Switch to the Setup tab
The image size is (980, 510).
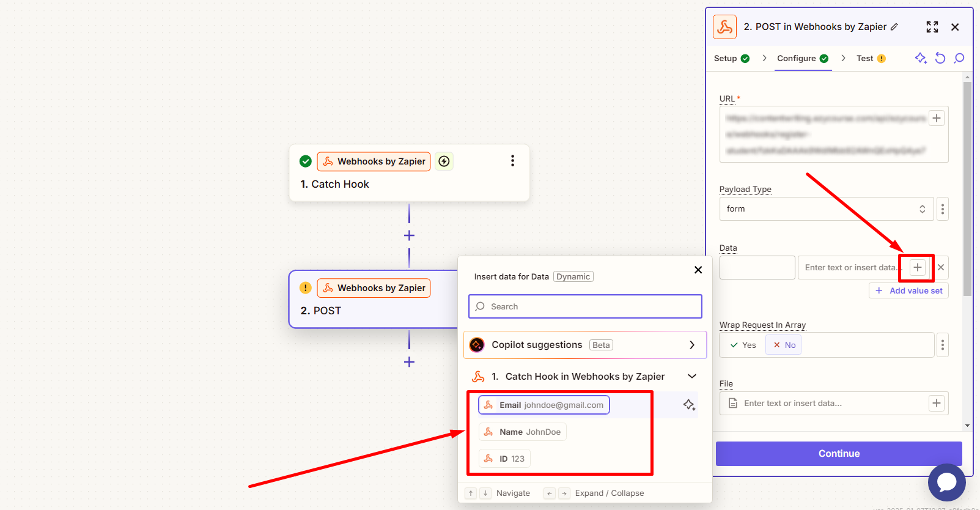point(732,59)
